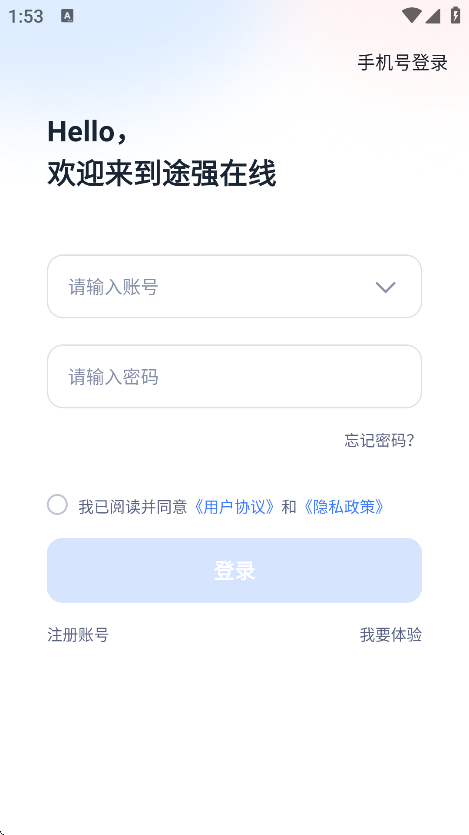Focus the 请输入密码 password field

coord(234,376)
